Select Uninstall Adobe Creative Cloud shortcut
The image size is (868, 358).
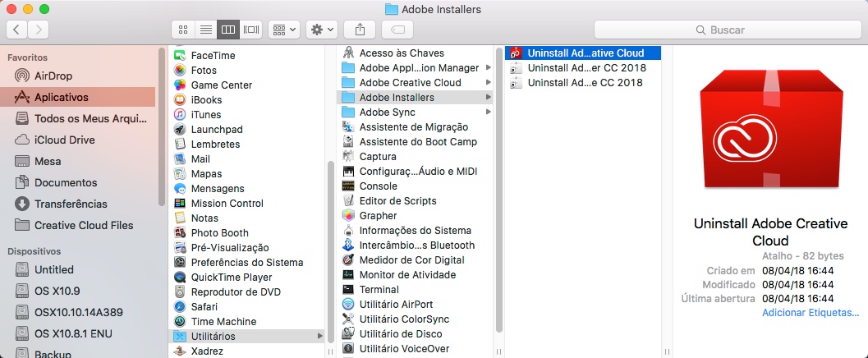(584, 53)
